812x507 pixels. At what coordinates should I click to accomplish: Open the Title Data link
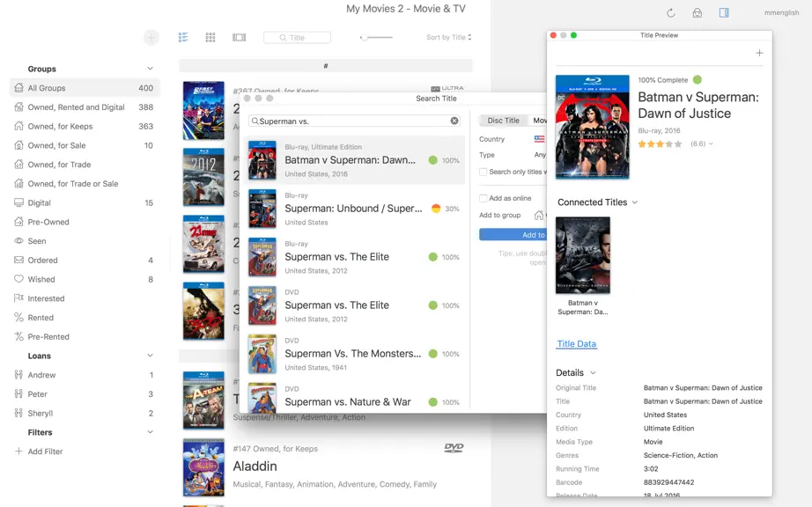576,343
